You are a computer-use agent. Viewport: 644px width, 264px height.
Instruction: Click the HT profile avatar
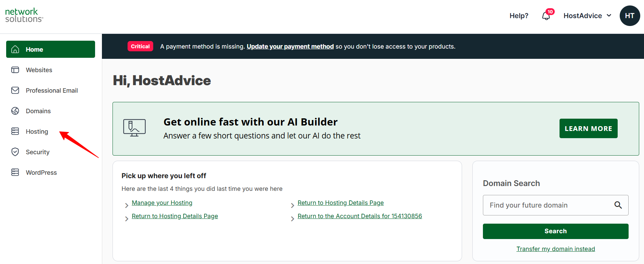[x=630, y=16]
